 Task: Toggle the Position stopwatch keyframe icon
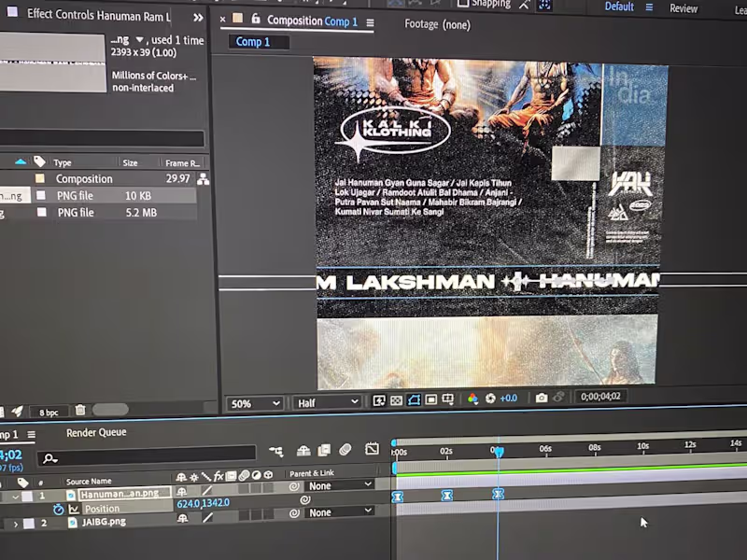[x=58, y=510]
